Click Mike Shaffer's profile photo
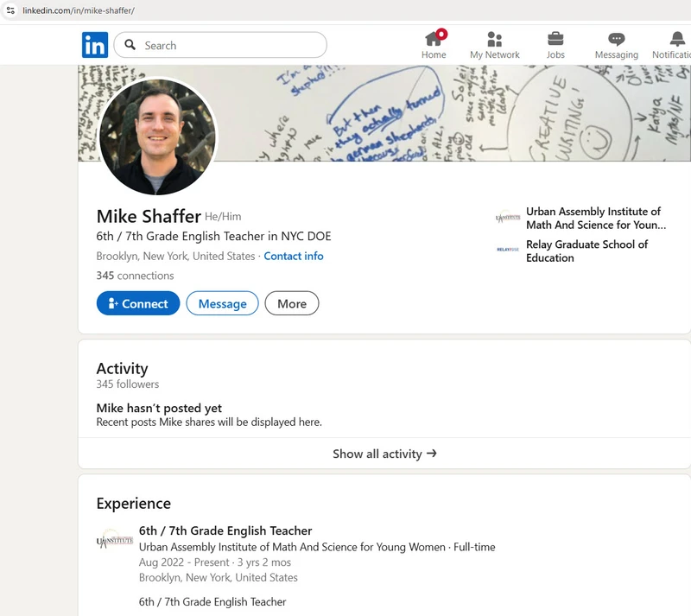Screen dimensions: 691x616 [156, 138]
